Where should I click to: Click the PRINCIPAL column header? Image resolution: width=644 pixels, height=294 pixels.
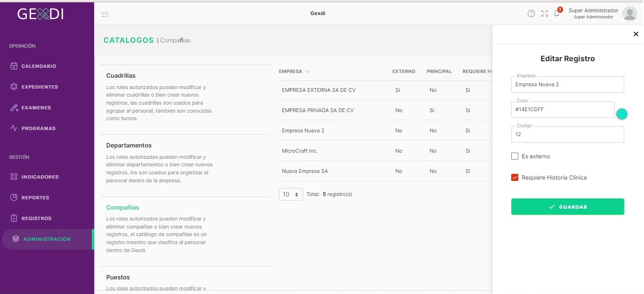pos(439,72)
